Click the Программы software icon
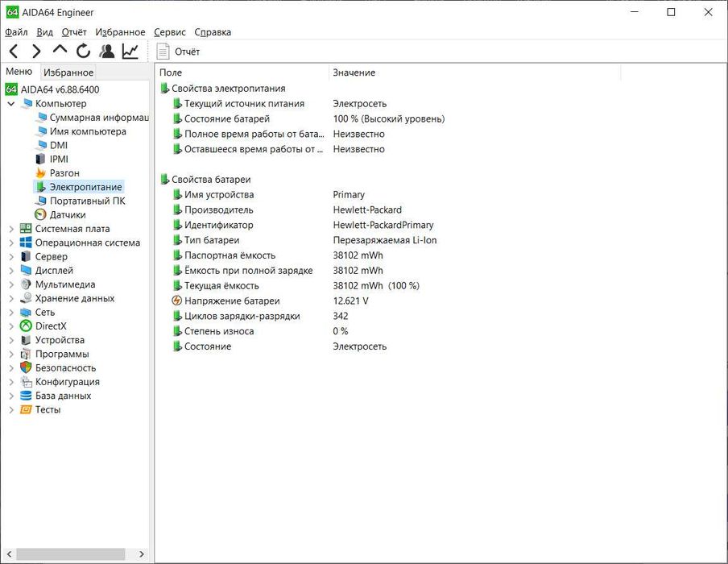 tap(26, 354)
